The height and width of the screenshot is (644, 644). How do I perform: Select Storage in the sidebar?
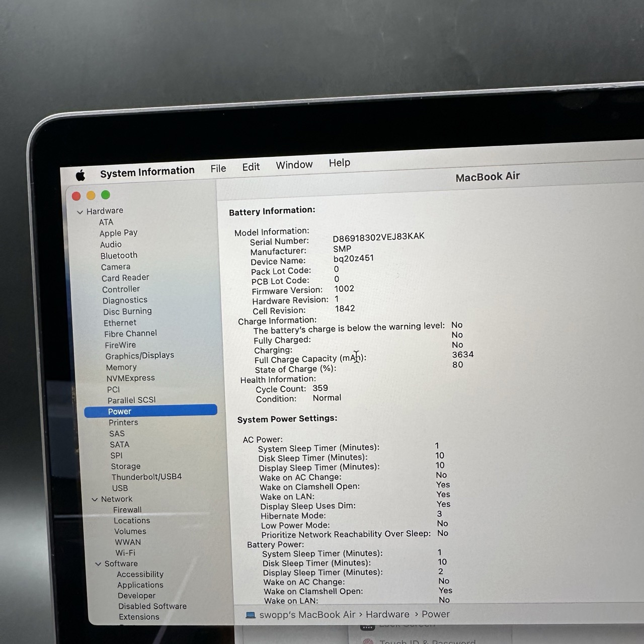point(126,466)
